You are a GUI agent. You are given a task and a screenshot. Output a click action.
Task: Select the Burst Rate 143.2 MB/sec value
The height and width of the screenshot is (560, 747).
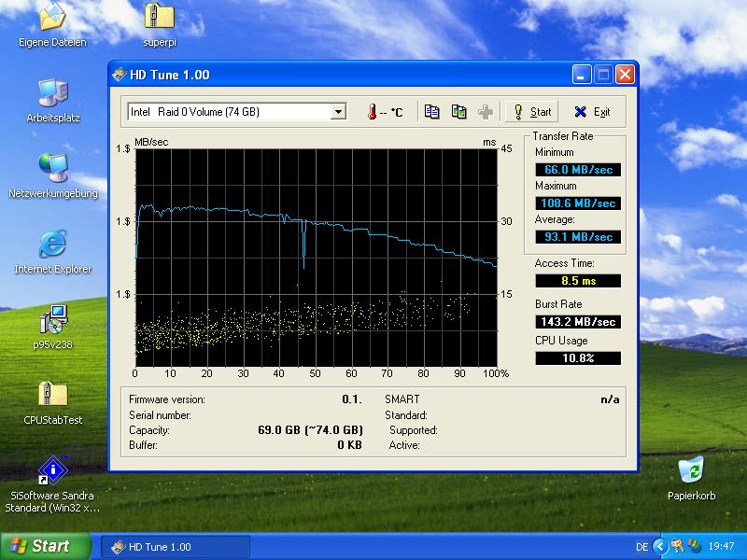pos(578,322)
